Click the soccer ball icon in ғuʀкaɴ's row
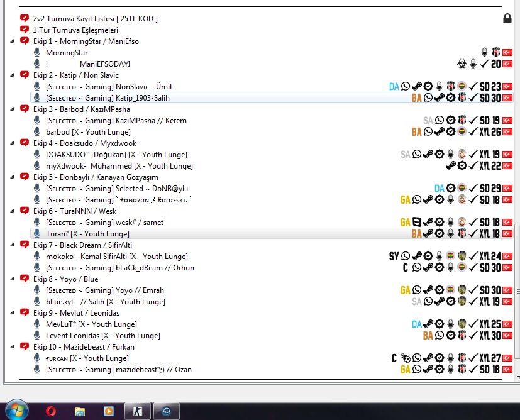Image resolution: width=520 pixels, height=420 pixels. [406, 358]
